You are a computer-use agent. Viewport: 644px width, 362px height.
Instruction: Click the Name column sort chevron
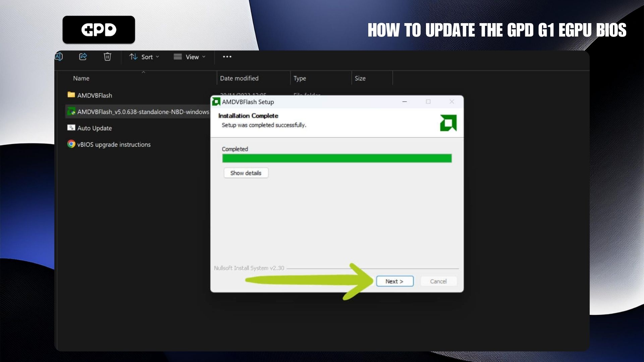click(144, 72)
